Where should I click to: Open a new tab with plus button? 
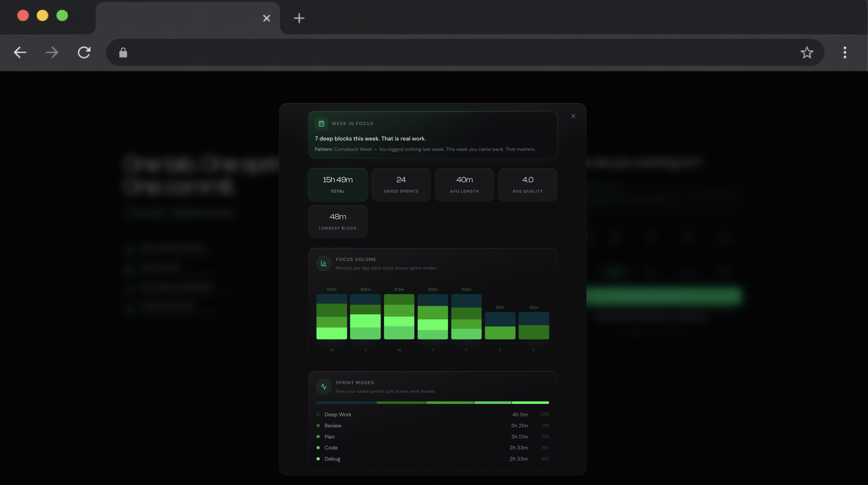[x=299, y=18]
